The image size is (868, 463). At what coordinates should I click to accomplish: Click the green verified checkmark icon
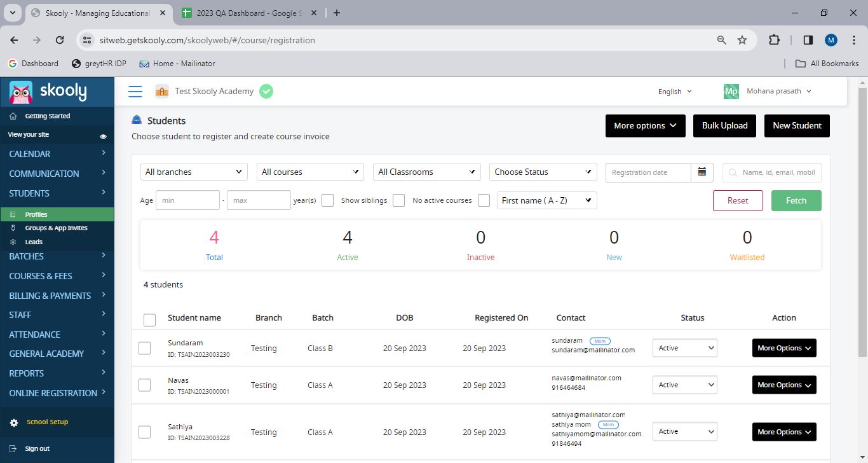[266, 92]
